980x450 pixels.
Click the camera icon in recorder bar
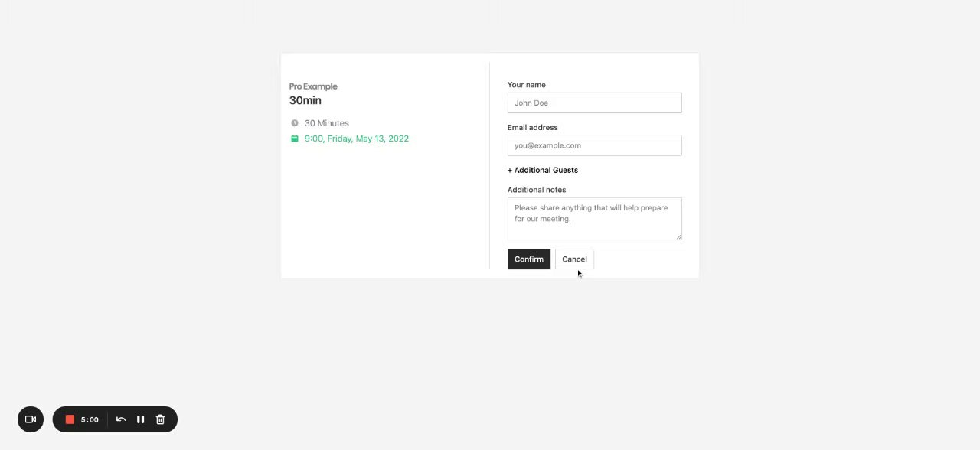point(31,419)
